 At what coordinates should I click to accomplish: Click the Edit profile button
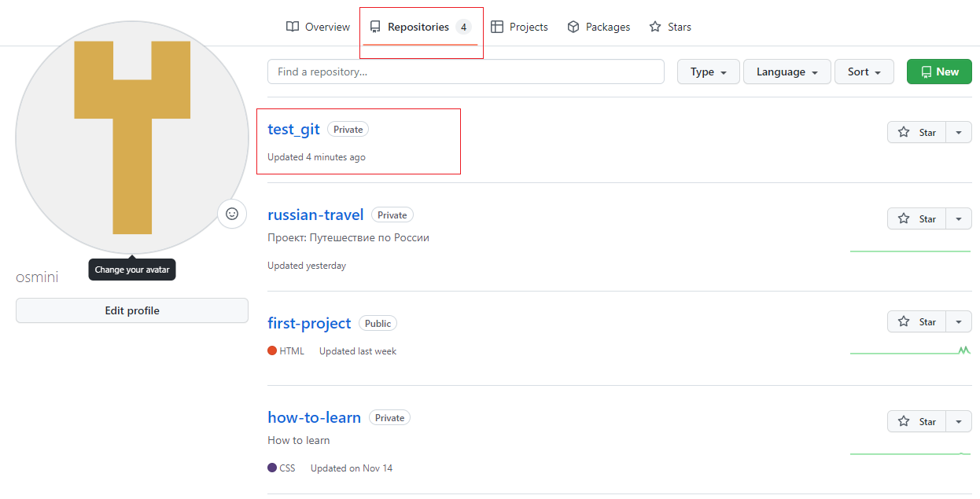tap(132, 310)
